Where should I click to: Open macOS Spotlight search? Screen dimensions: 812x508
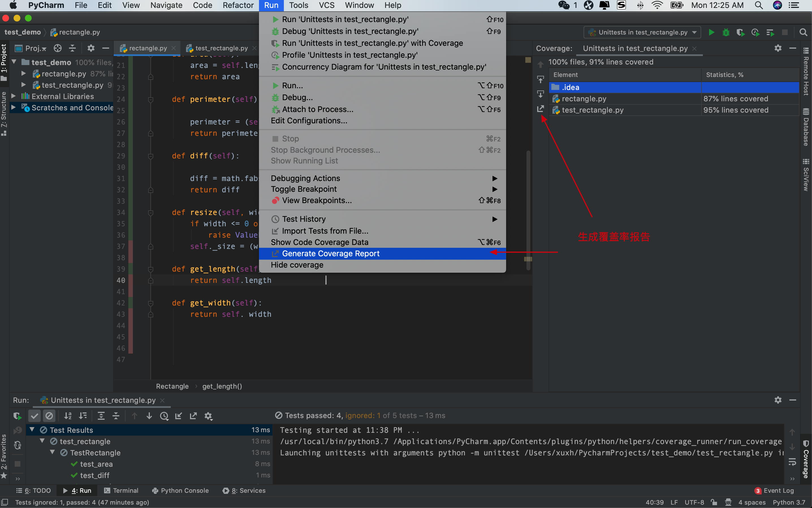pyautogui.click(x=759, y=5)
